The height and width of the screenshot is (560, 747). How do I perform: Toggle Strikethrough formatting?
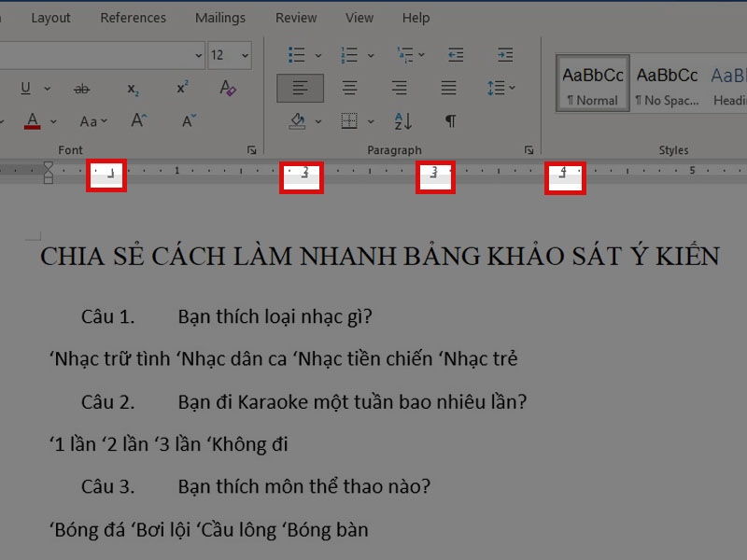(x=81, y=89)
